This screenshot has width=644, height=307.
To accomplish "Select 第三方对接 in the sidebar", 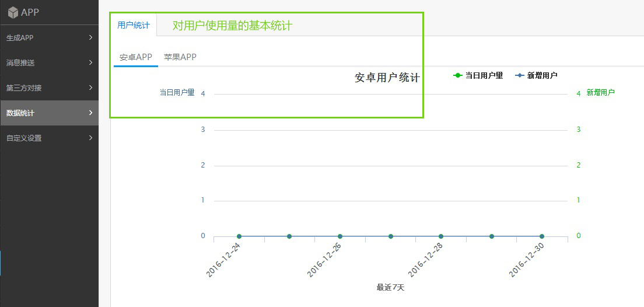I will click(23, 88).
